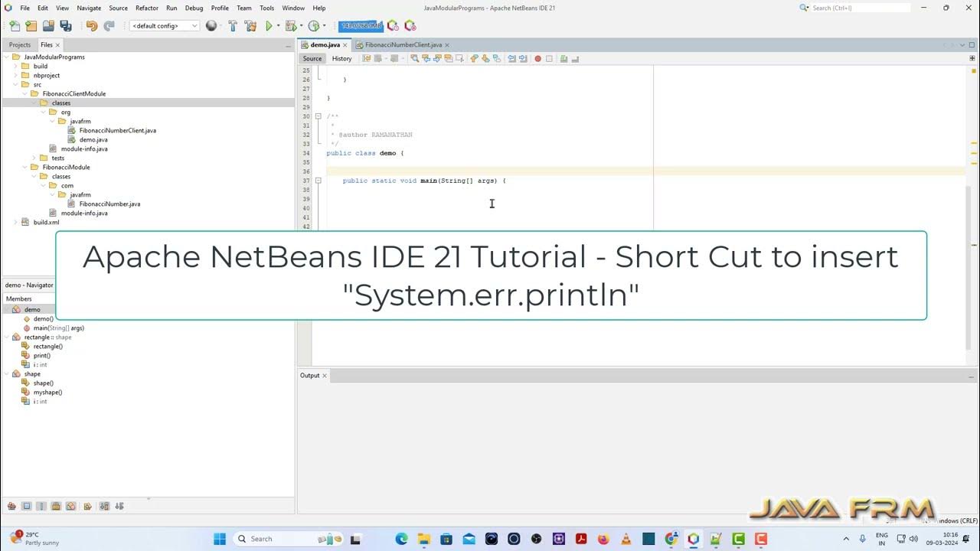Screen dimensions: 980x551
Task: Toggle Show Inner Classes filter in Navigator
Action: [x=70, y=506]
